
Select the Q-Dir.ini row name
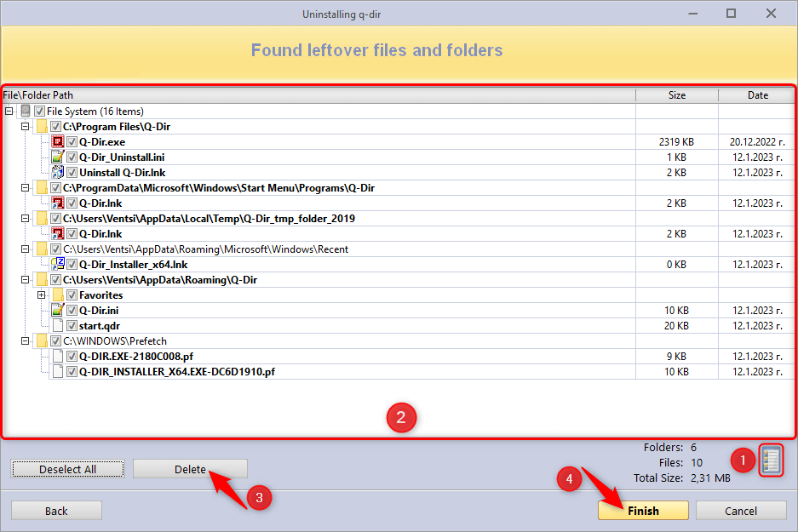99,310
